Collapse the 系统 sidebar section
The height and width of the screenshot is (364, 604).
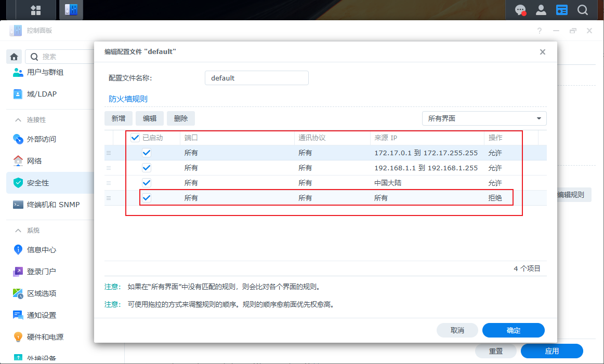[18, 231]
